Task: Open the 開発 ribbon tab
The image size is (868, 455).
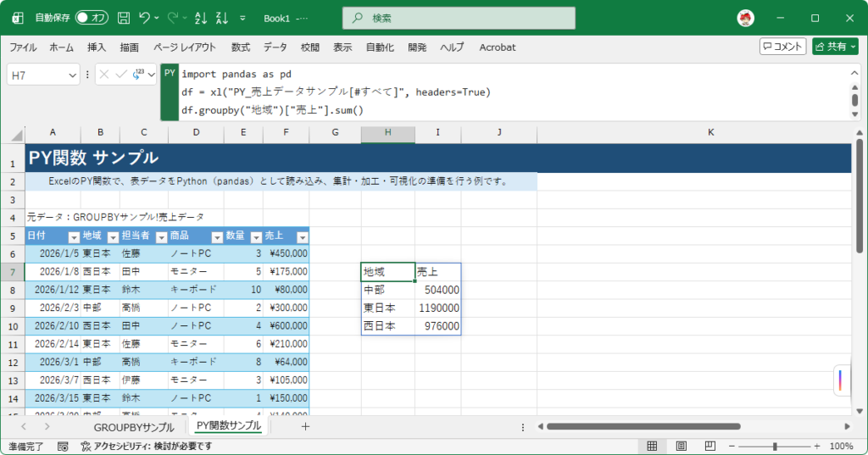Action: pos(417,47)
